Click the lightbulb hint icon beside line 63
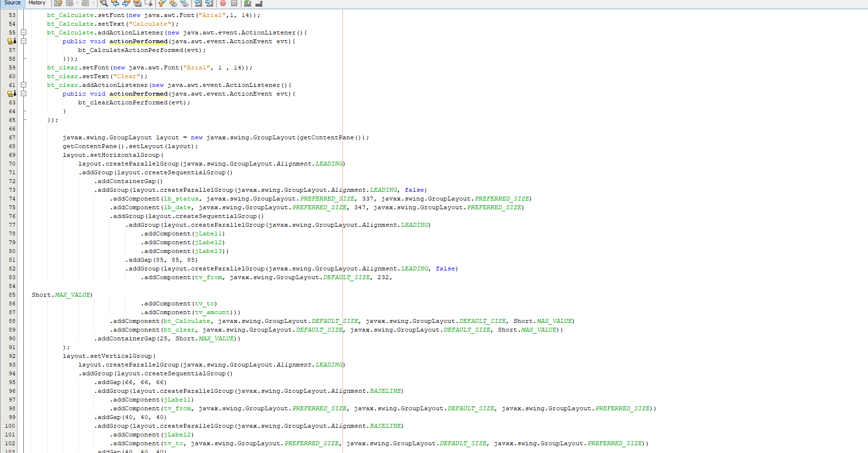Image resolution: width=868 pixels, height=453 pixels. (11, 94)
